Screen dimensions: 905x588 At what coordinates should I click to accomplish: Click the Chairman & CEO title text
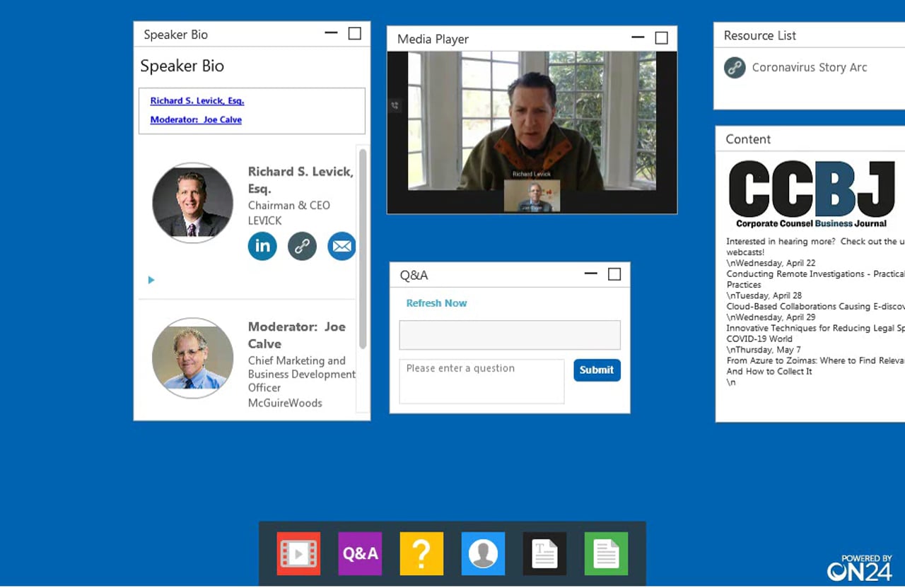click(288, 206)
